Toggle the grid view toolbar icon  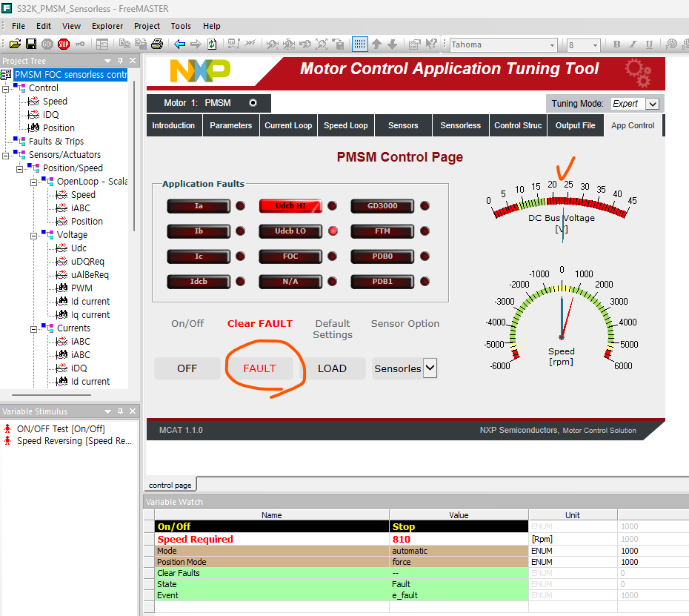(359, 44)
